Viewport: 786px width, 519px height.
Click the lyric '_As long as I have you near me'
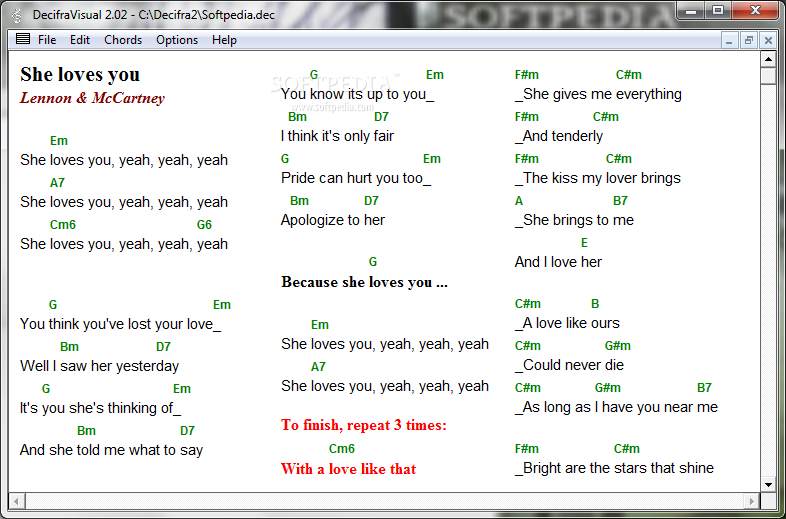616,407
